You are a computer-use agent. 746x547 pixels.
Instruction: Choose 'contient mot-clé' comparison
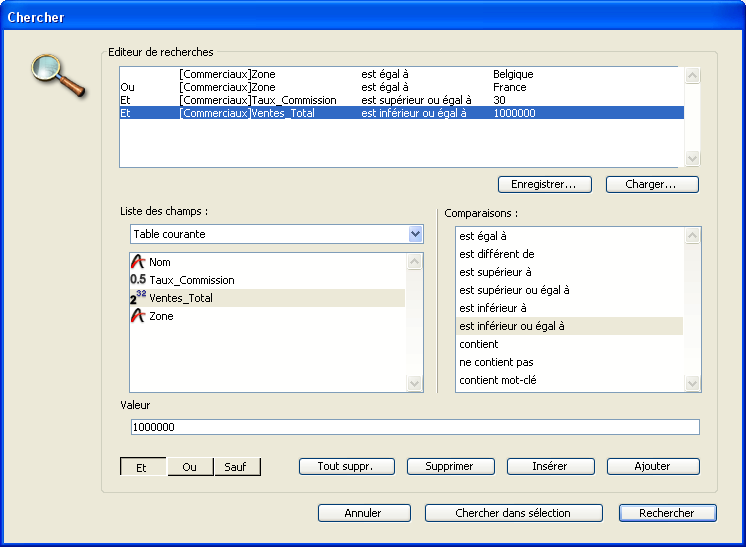[499, 380]
